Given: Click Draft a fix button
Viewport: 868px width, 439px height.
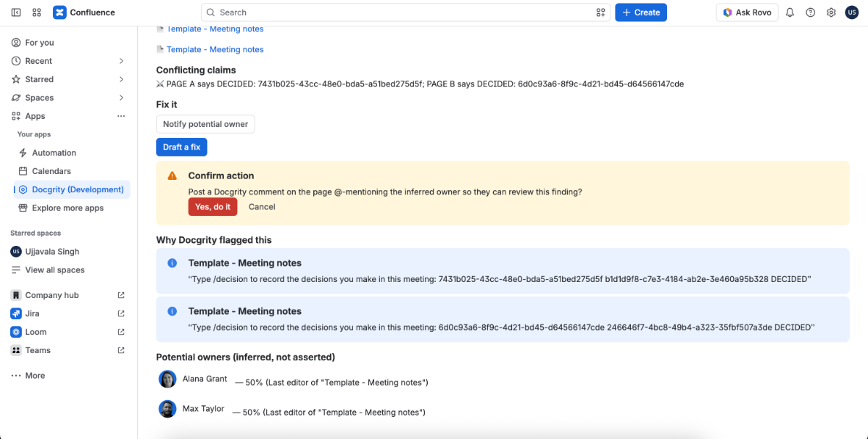Looking at the screenshot, I should tap(181, 147).
